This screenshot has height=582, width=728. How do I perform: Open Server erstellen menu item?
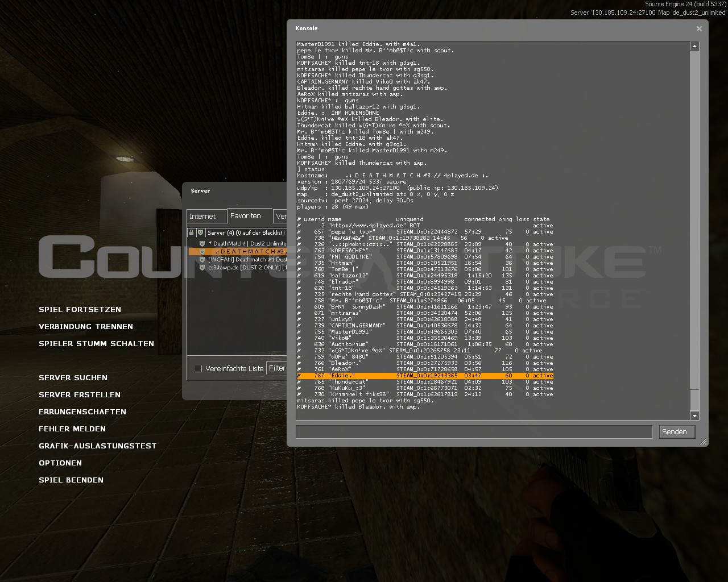pyautogui.click(x=80, y=395)
